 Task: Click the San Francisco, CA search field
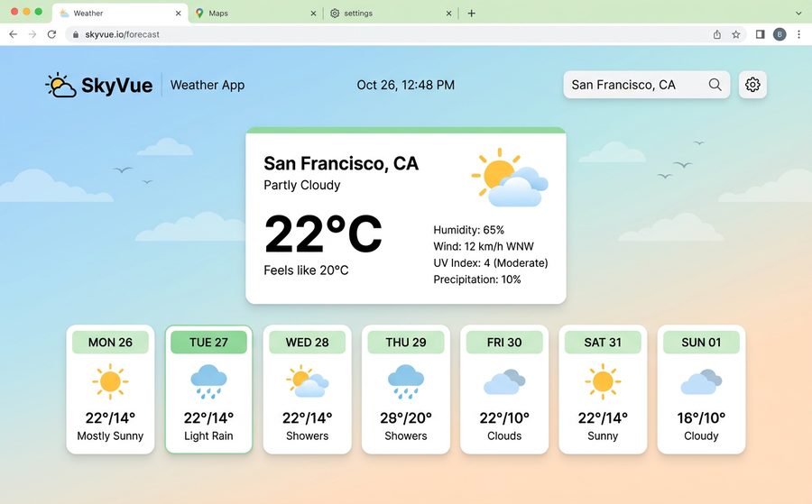coord(646,85)
